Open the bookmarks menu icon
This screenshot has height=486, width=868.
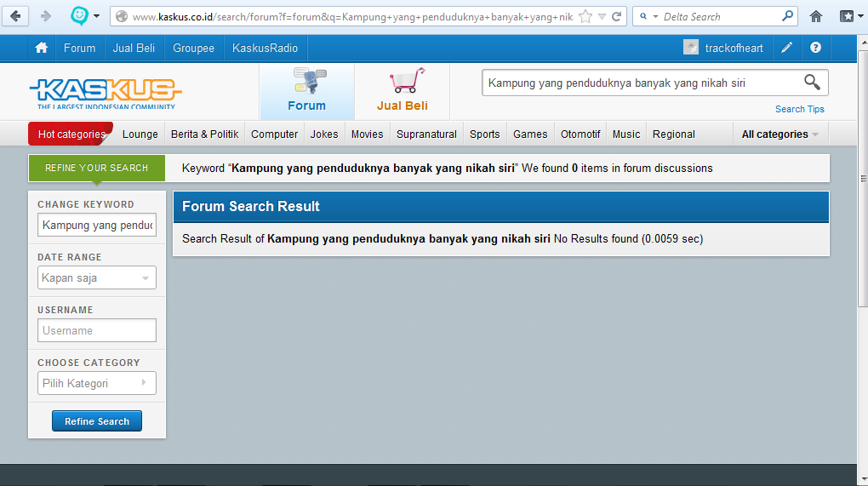[847, 17]
